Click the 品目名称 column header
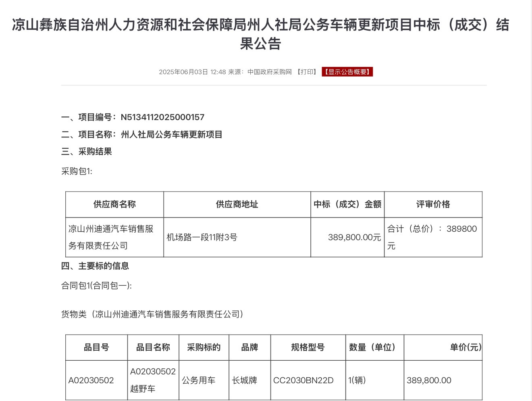The image size is (532, 401). pyautogui.click(x=153, y=347)
